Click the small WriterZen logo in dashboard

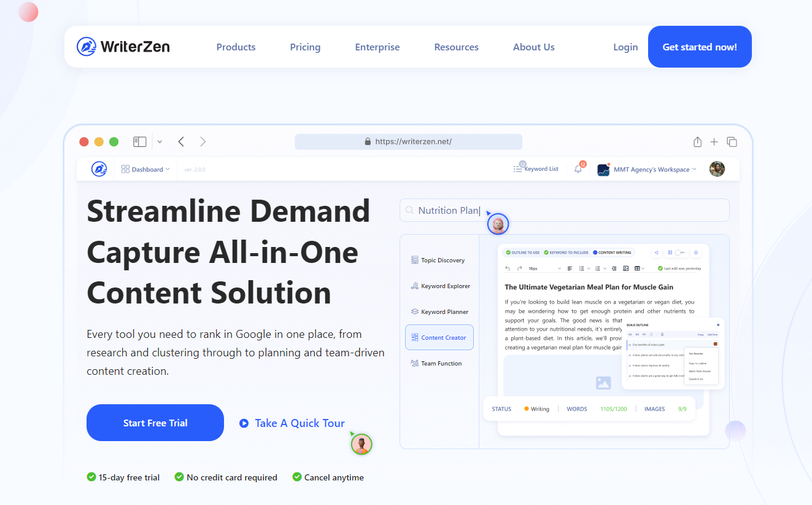tap(99, 169)
